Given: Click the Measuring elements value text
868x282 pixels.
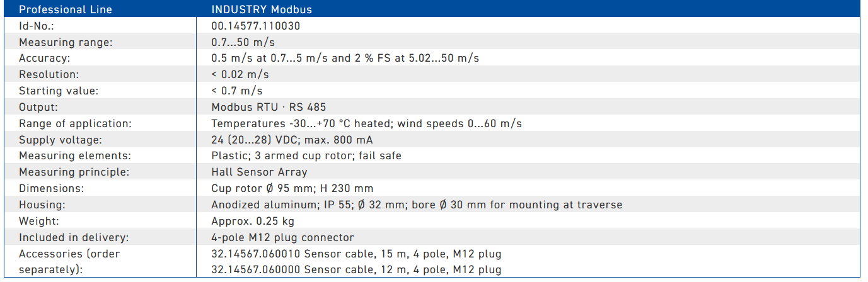Looking at the screenshot, I should pos(306,156).
